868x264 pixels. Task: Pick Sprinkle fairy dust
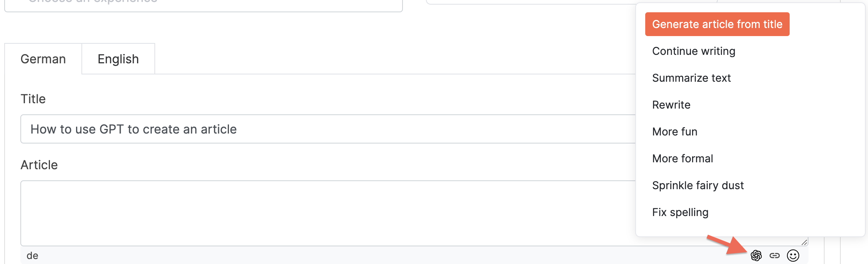(x=698, y=185)
